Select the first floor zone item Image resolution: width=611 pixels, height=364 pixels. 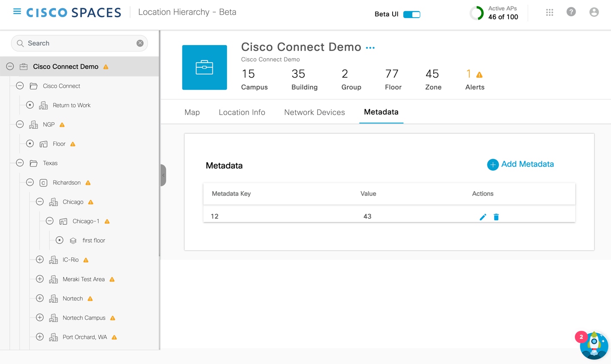point(94,241)
